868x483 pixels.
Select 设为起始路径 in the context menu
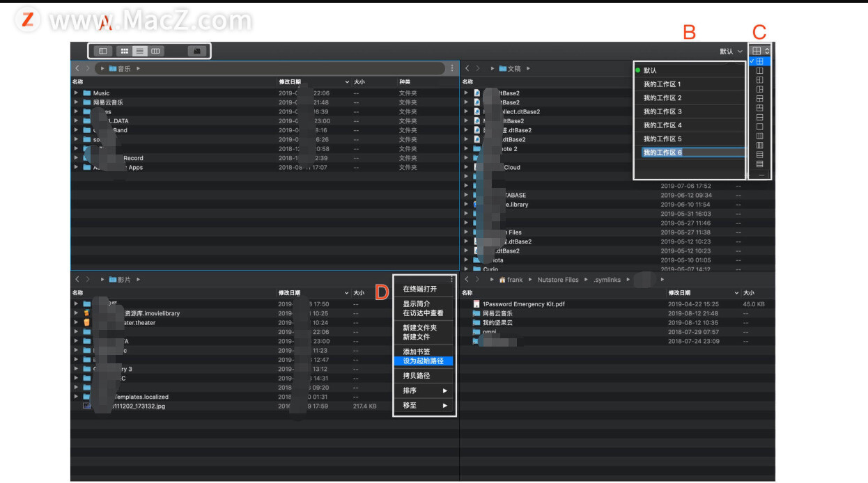pyautogui.click(x=424, y=361)
